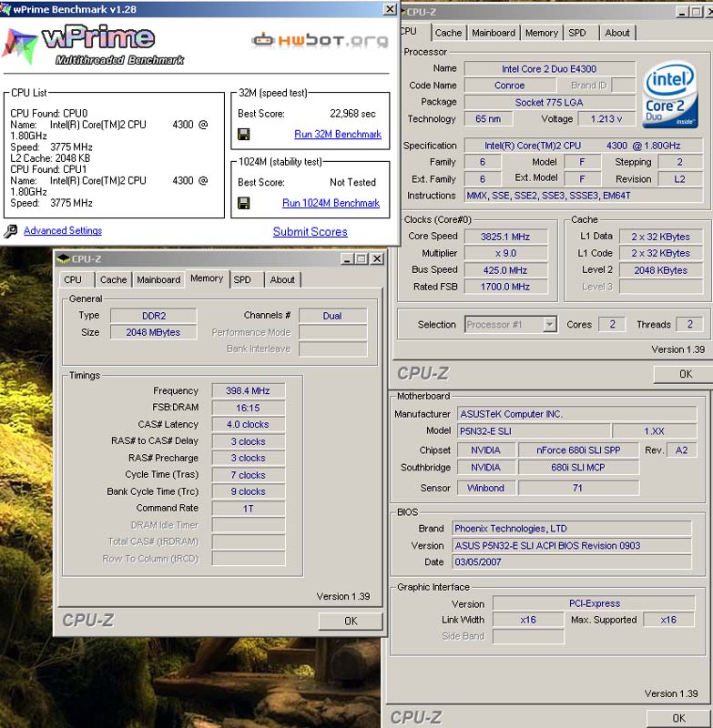Maximize the CPU-Z Memory window

(x=362, y=258)
